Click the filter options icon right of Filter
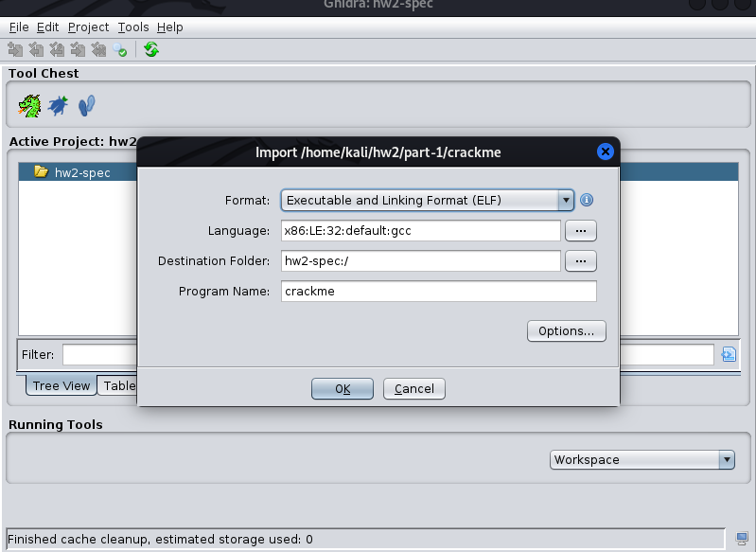This screenshot has width=756, height=552. click(728, 355)
